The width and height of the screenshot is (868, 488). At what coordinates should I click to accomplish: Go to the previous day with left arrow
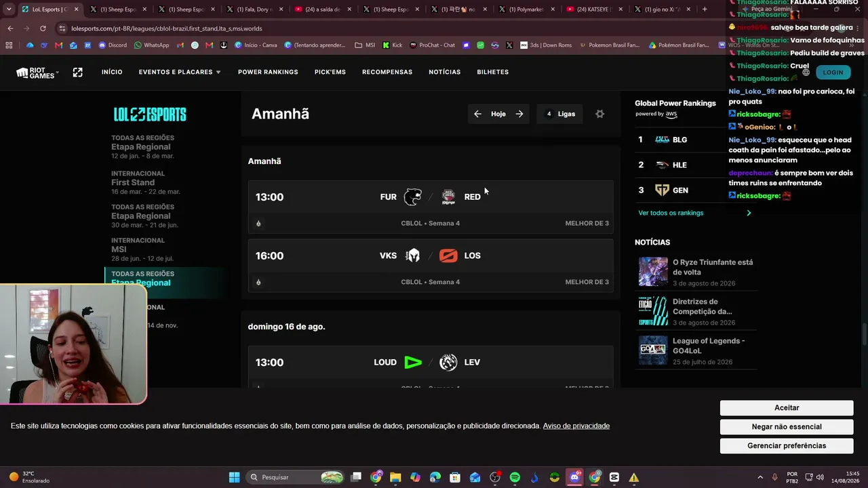(x=477, y=114)
